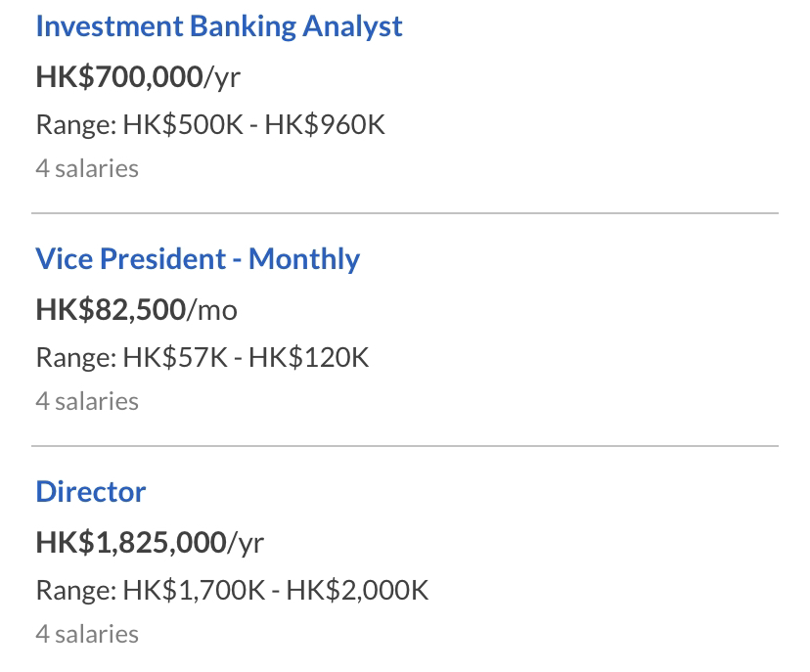Click the divider below the Analyst entry

pyautogui.click(x=405, y=213)
